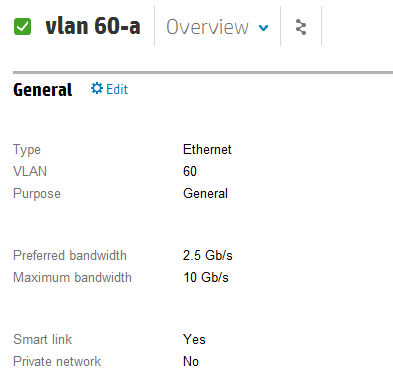Select the vlan 60-a title
This screenshot has width=393, height=389.
(93, 26)
